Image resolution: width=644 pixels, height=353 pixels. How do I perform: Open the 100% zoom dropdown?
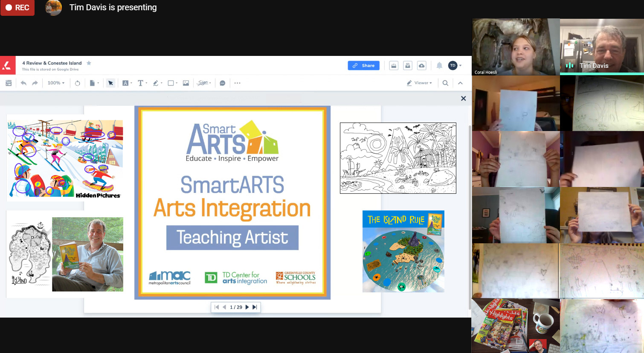pos(56,83)
